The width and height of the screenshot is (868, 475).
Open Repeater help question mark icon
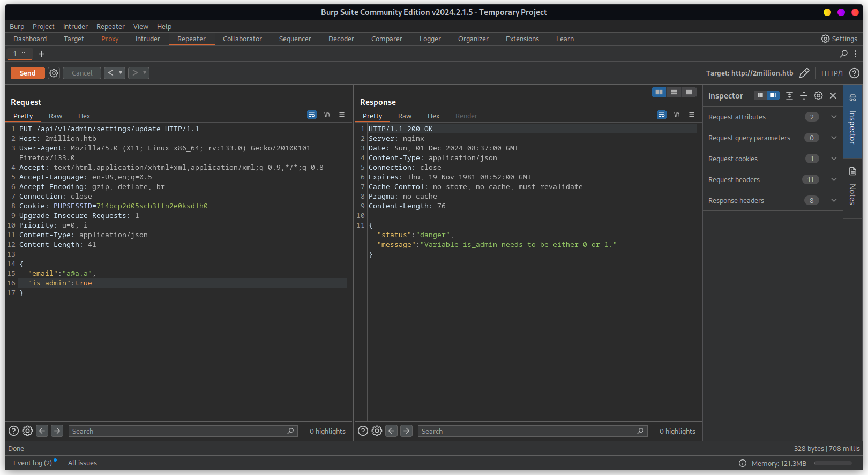pos(855,73)
